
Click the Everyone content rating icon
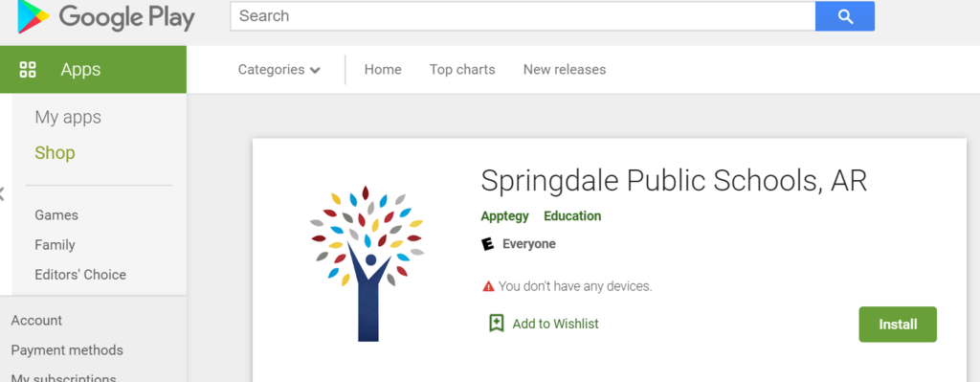[487, 244]
